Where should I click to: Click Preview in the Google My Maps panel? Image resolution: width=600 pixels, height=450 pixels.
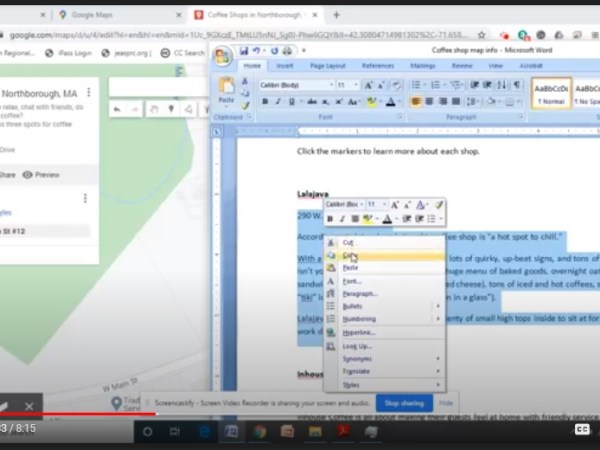click(x=41, y=175)
